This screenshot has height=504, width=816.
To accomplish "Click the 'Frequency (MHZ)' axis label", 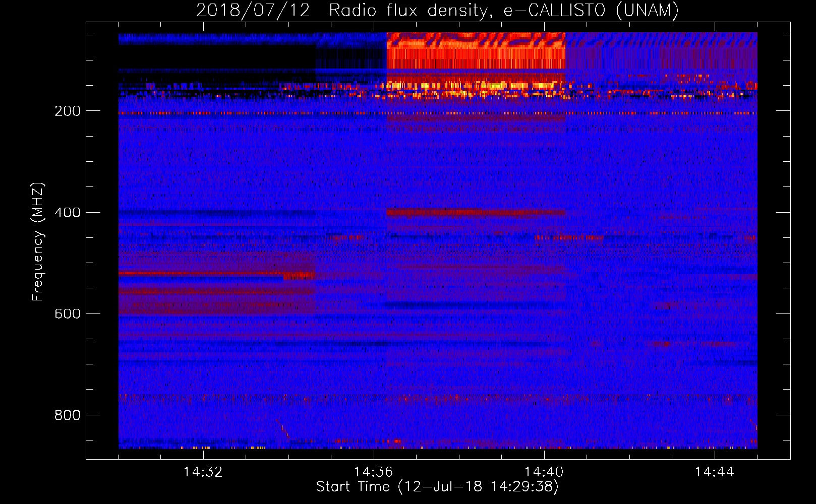I will point(38,241).
